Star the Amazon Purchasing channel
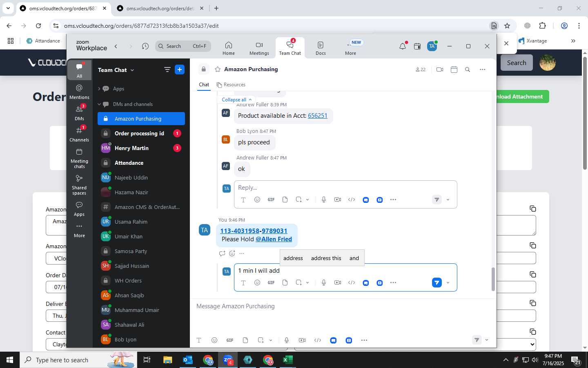This screenshot has height=368, width=588. (218, 69)
